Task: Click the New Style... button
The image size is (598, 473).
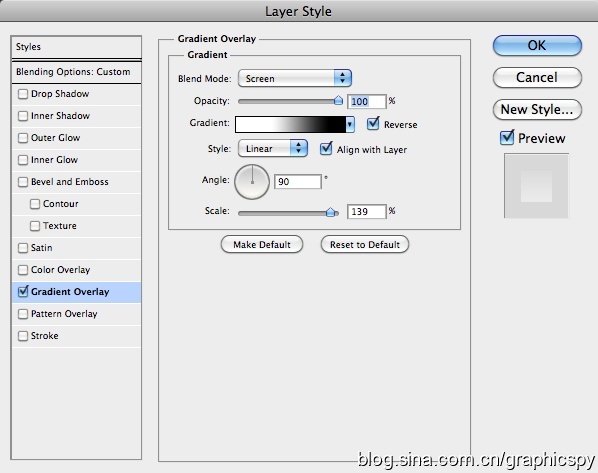Action: (537, 109)
